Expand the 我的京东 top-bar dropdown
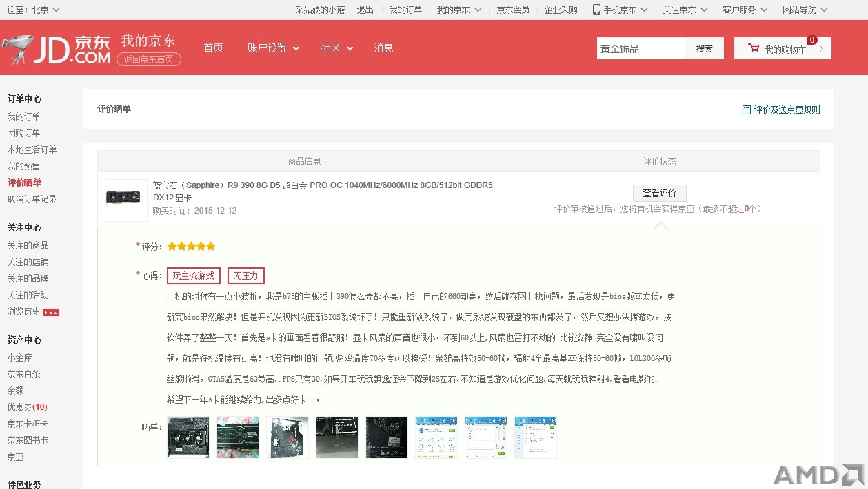Image resolution: width=868 pixels, height=489 pixels. (458, 10)
